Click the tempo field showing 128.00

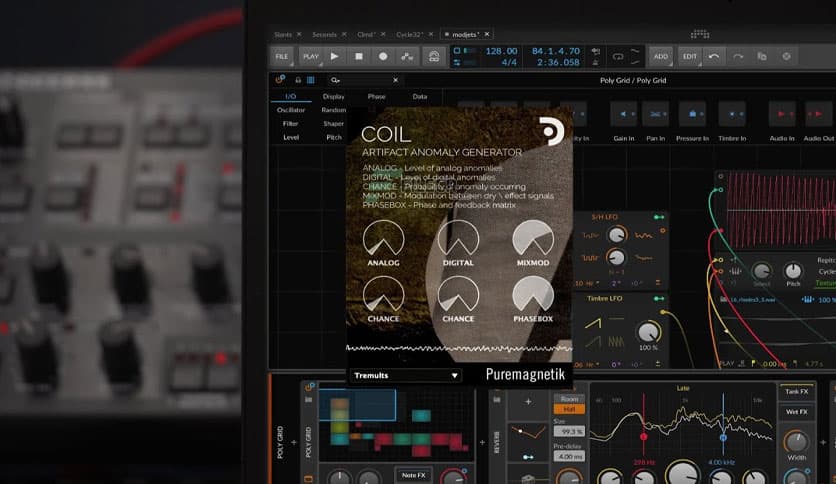500,51
